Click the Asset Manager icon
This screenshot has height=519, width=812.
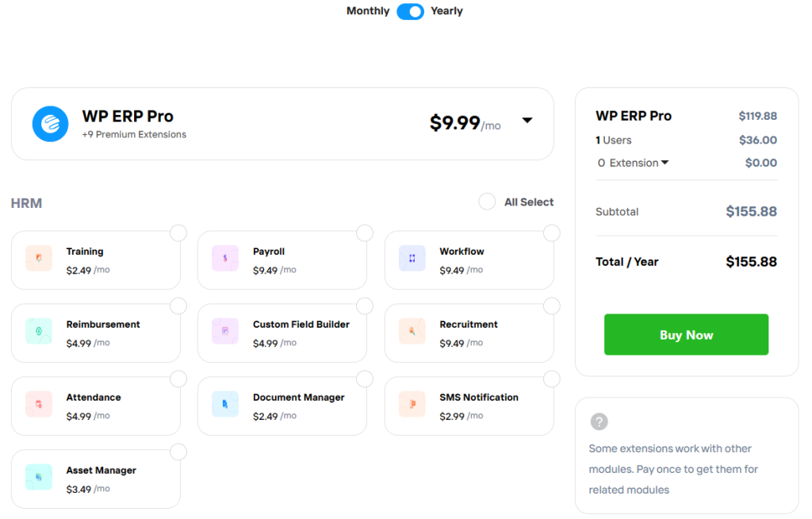click(x=39, y=477)
